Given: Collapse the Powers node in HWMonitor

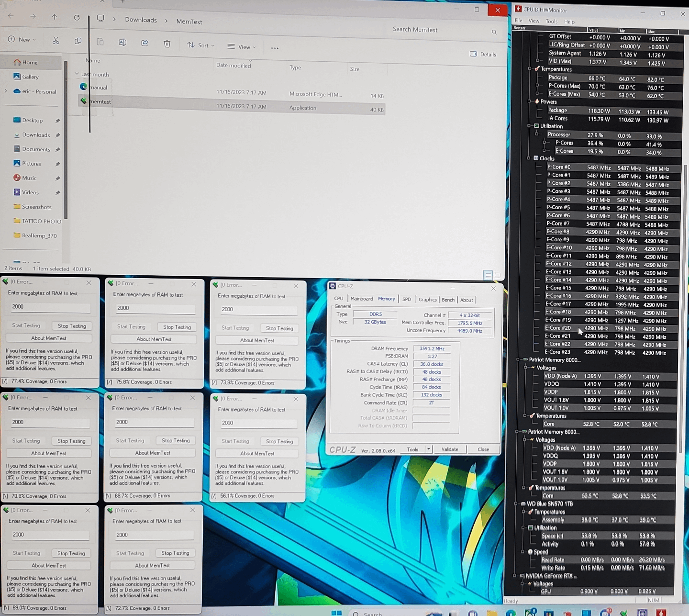Looking at the screenshot, I should tap(530, 101).
